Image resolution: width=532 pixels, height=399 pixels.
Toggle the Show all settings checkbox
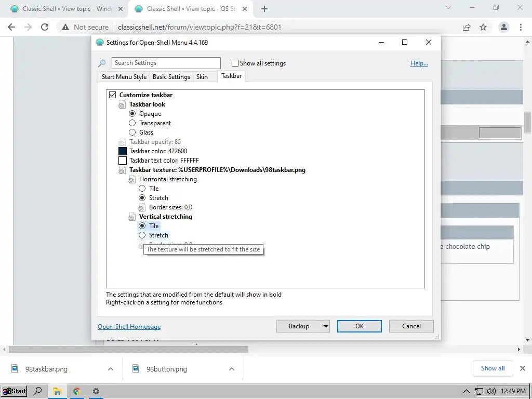[x=235, y=63]
